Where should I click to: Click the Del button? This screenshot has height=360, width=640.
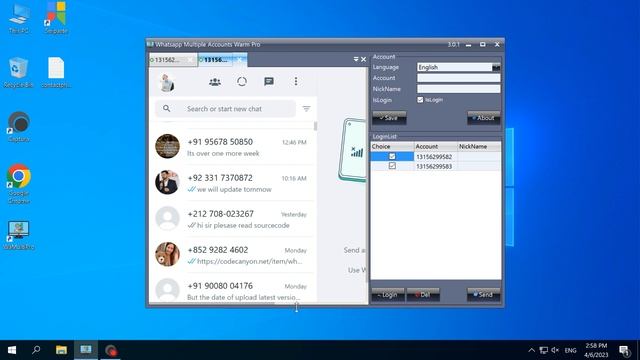pyautogui.click(x=423, y=295)
